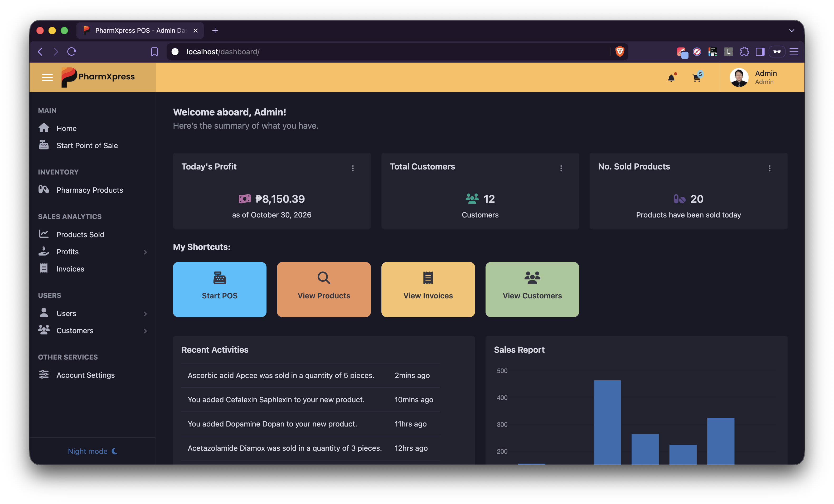Click the Admin profile avatar
Screen dimensions: 834x504
coord(739,77)
